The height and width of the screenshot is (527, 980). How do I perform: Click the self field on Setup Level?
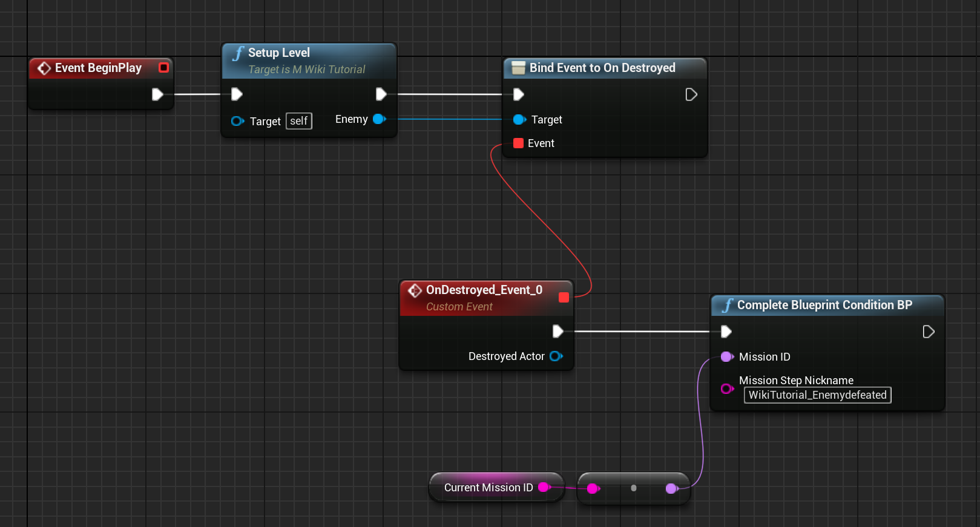[x=299, y=121]
